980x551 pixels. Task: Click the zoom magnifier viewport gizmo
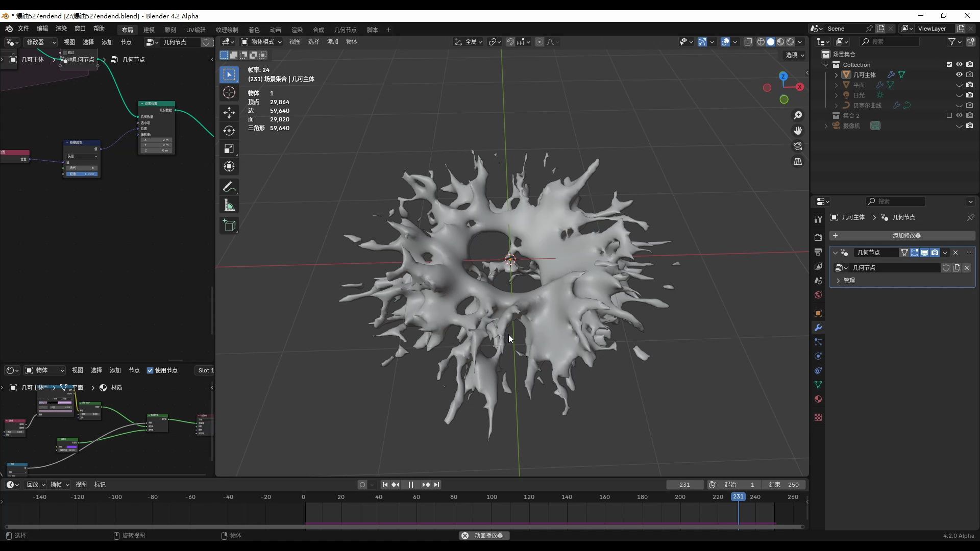pyautogui.click(x=798, y=115)
